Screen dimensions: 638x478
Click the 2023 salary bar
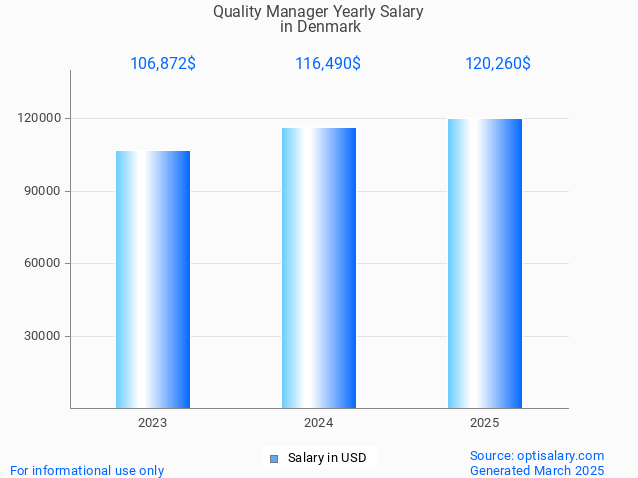(x=153, y=279)
